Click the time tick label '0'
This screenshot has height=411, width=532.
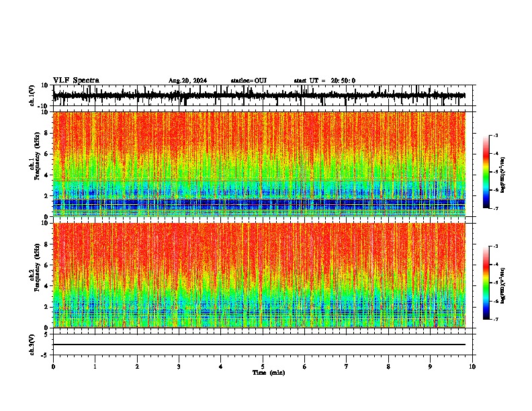[53, 367]
